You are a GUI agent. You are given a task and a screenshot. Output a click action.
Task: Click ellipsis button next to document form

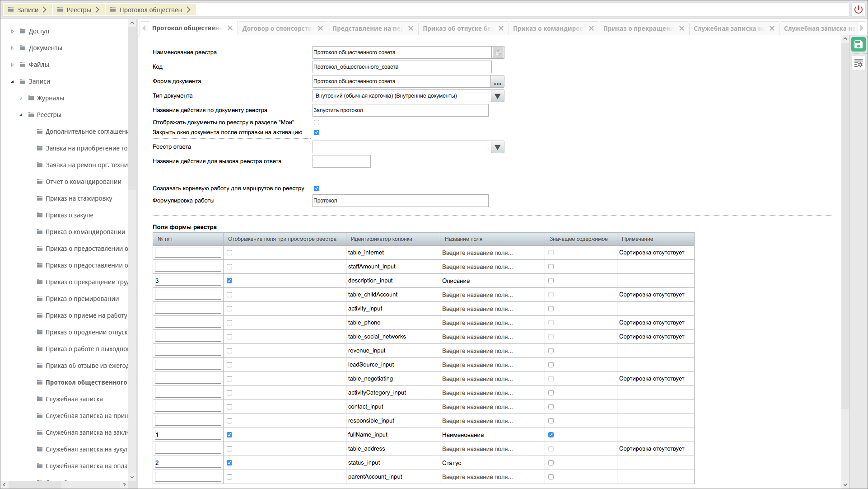click(497, 82)
